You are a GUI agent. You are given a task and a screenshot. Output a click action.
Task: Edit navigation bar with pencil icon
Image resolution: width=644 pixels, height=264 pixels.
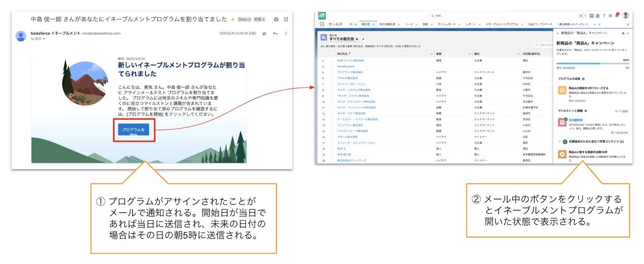pos(628,25)
